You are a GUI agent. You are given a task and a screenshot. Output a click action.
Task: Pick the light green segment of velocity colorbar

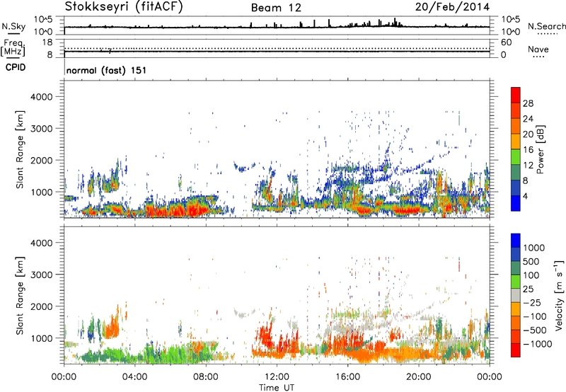516,282
